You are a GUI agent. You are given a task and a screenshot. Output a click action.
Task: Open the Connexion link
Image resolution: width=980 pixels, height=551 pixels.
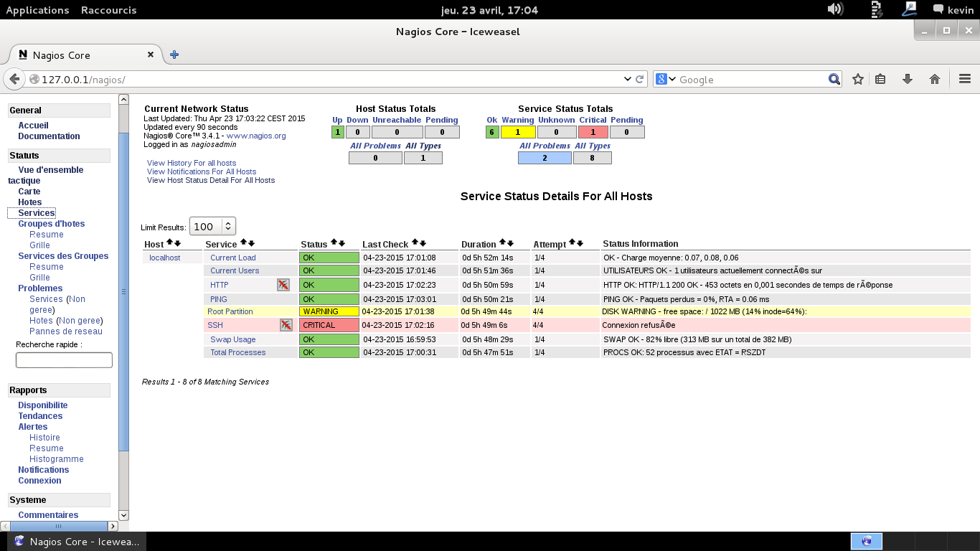click(x=39, y=481)
